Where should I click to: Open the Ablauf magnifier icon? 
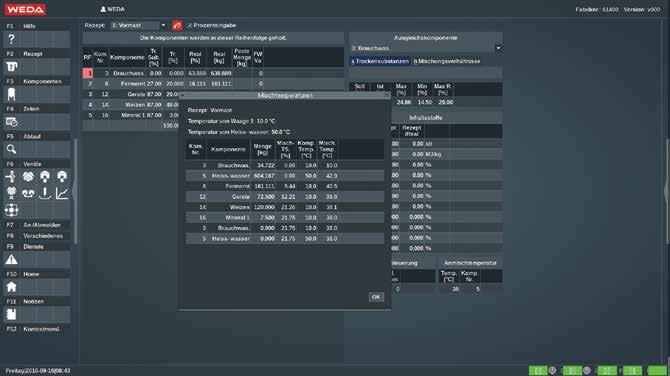click(x=11, y=149)
